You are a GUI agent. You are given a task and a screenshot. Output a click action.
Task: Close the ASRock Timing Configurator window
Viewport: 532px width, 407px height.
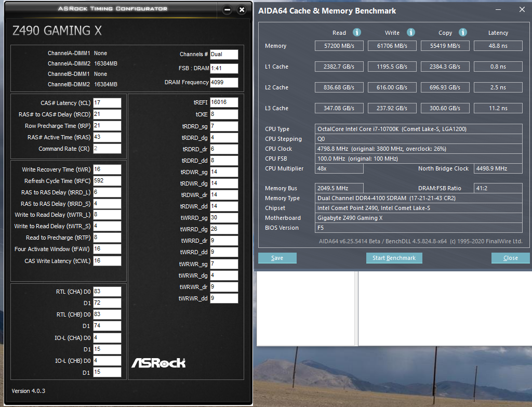click(242, 10)
